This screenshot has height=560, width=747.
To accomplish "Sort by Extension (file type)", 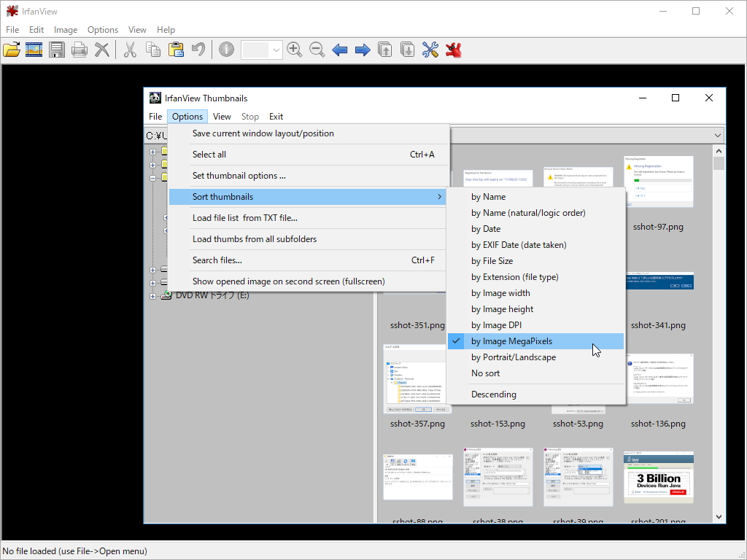I will coord(536,277).
